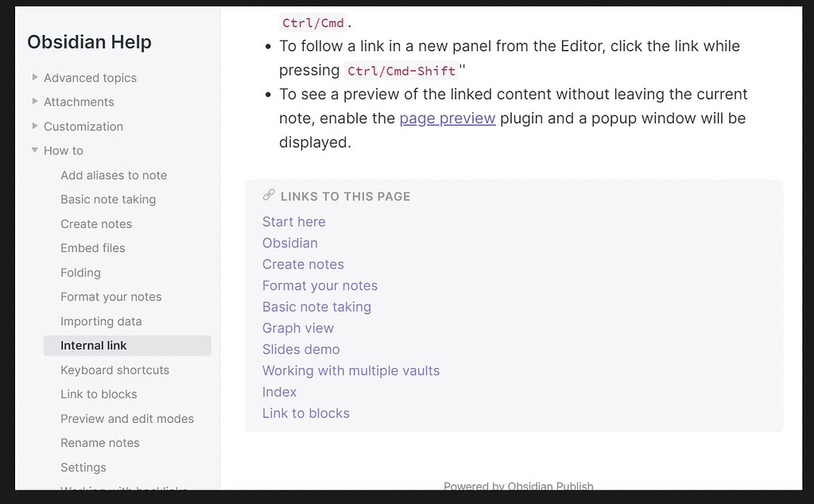Open the page preview plugin link

(448, 118)
